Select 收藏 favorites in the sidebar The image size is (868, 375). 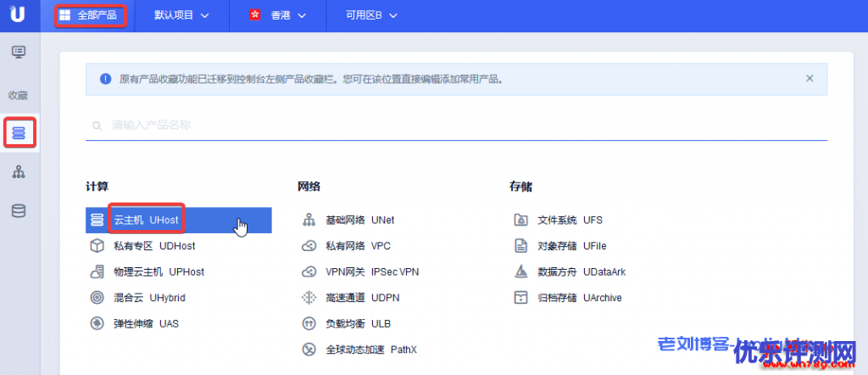click(19, 95)
